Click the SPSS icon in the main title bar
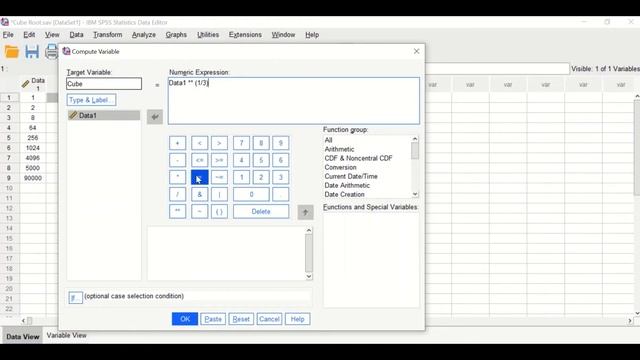 click(x=4, y=22)
